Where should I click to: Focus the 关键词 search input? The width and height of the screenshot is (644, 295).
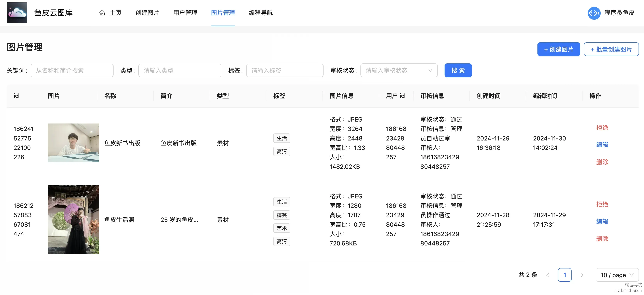[72, 70]
